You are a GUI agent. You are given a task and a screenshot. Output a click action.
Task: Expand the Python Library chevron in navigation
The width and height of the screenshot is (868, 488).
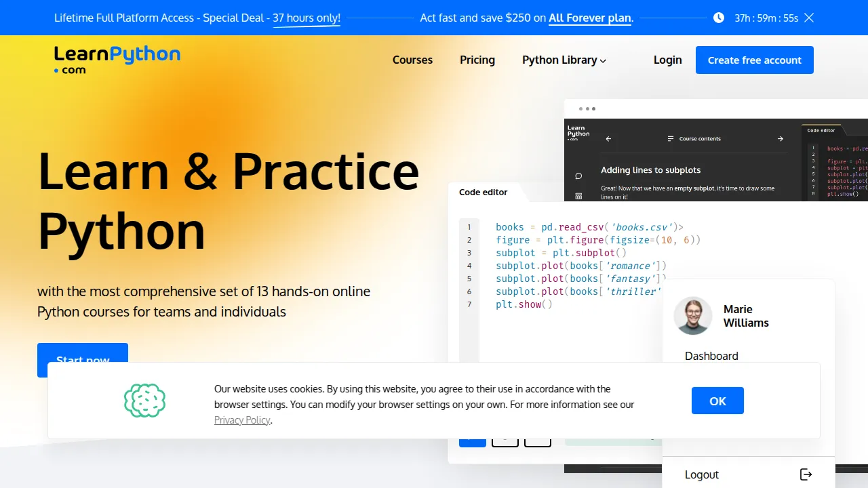pos(602,60)
